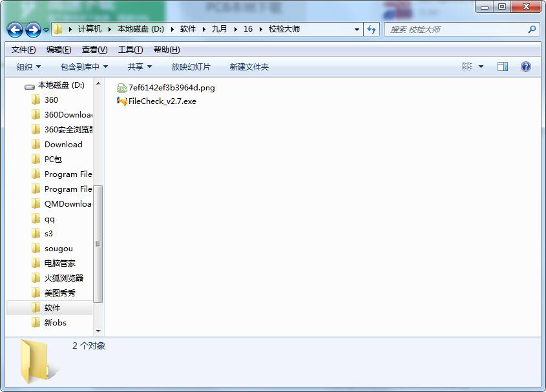546x392 pixels.
Task: Select file FileCheck_v2.7.exe
Action: tap(157, 101)
